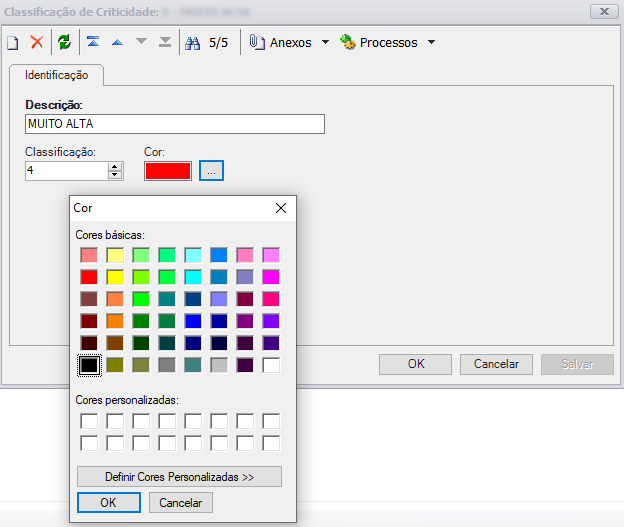This screenshot has height=527, width=624.
Task: Confirm color with OK in Cor dialog
Action: point(109,502)
